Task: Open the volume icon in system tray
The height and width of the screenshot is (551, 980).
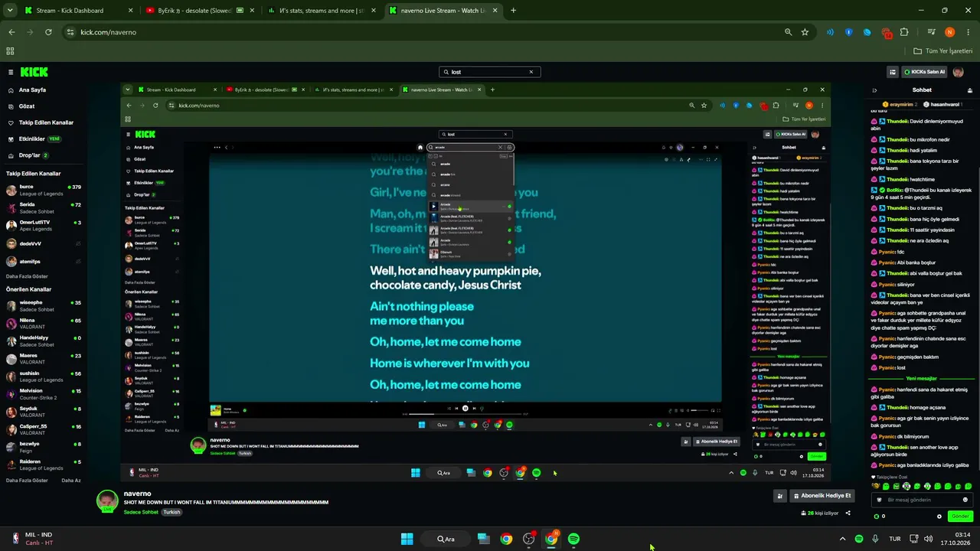Action: click(929, 539)
